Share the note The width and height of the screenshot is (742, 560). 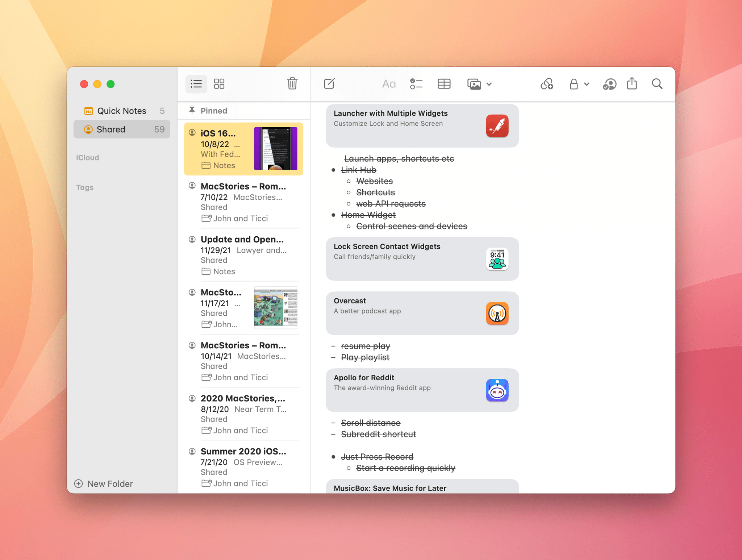pos(632,83)
